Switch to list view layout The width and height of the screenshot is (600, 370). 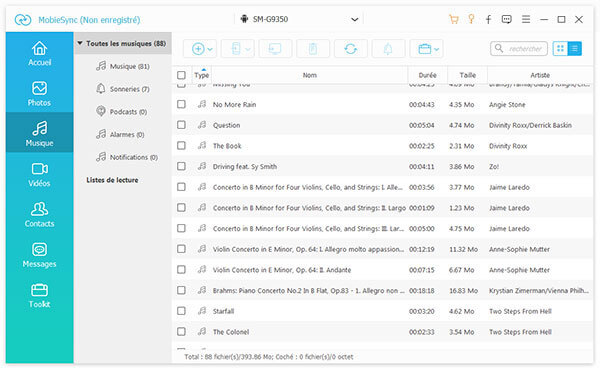click(574, 49)
